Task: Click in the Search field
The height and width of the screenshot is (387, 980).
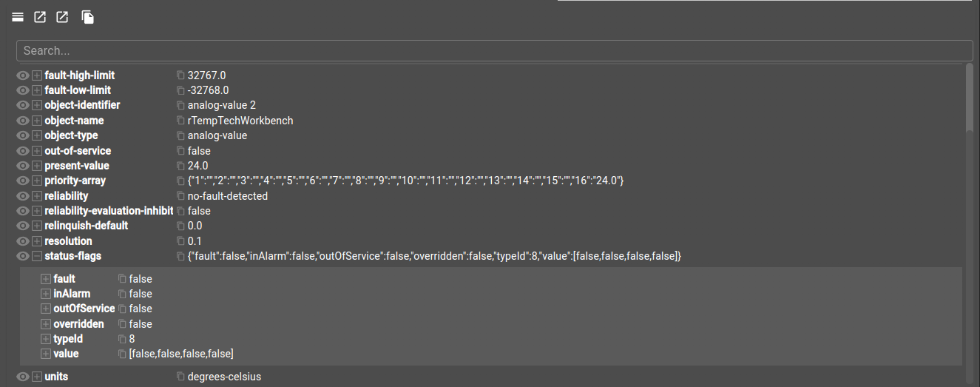Action: [494, 50]
